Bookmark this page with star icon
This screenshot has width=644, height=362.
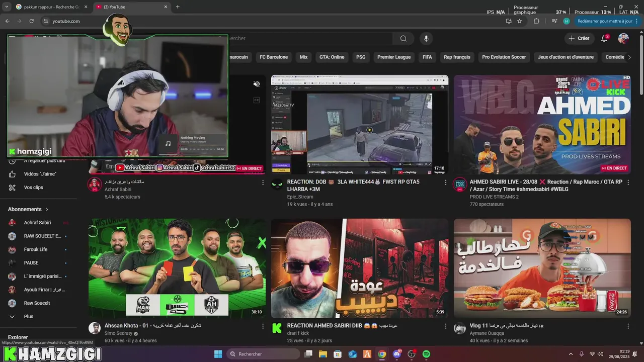[520, 21]
